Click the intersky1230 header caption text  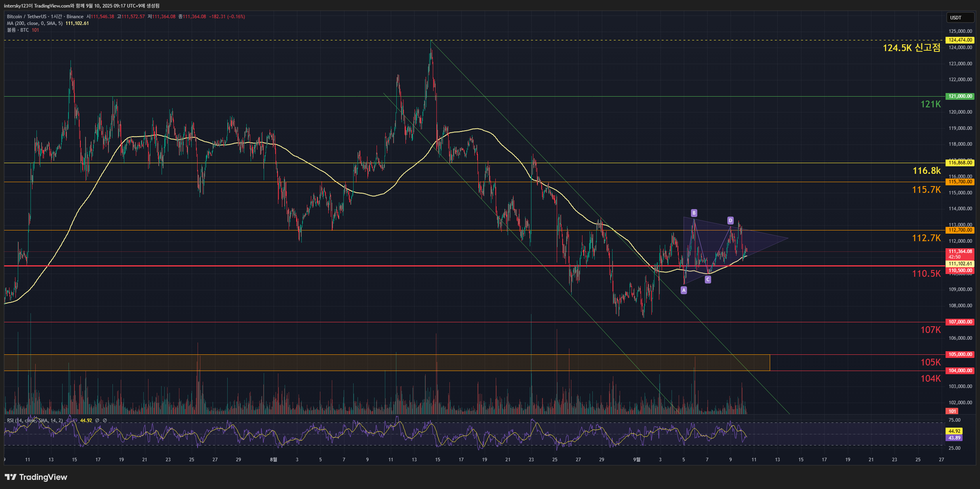click(82, 6)
